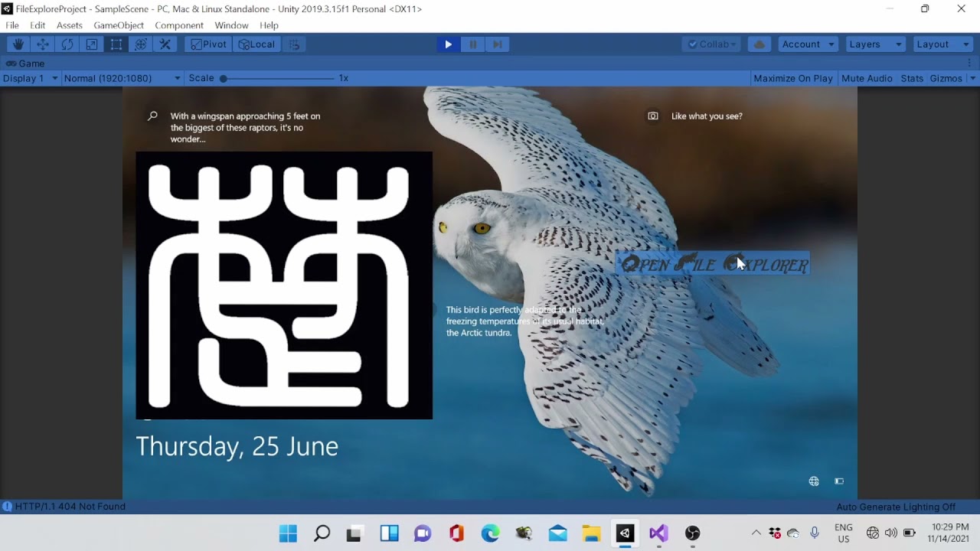Open the Collab dropdown

(x=712, y=44)
